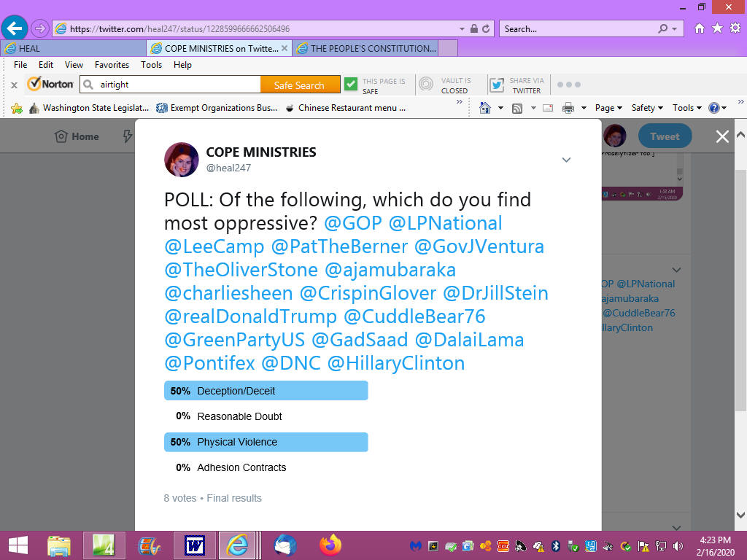Click the Norton Share via Twitter icon
Screen dimensions: 747x560
[x=497, y=85]
